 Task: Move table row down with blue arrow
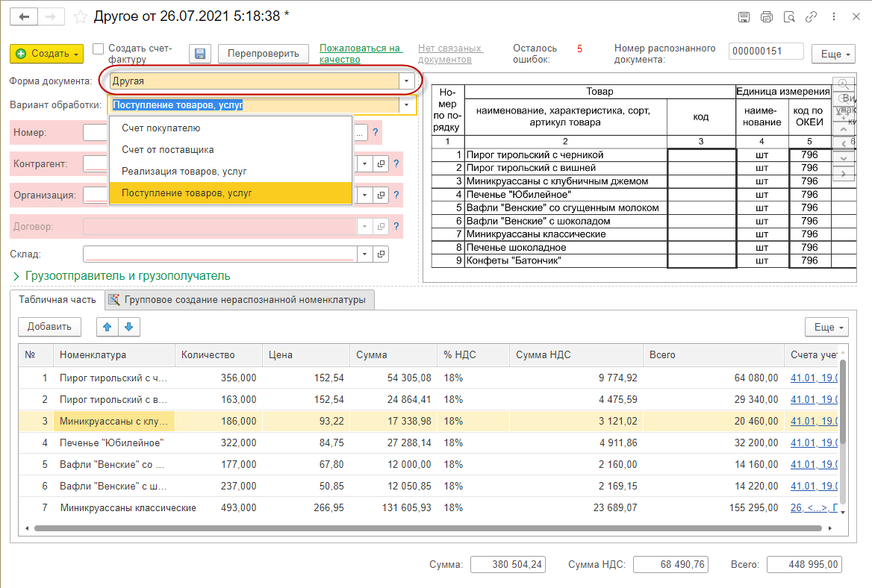click(x=128, y=326)
